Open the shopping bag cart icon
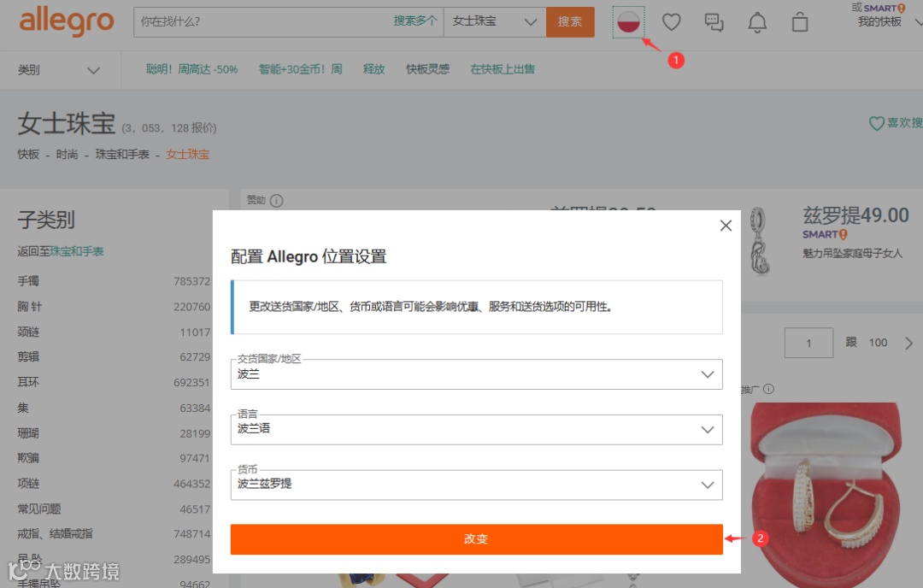Image resolution: width=923 pixels, height=588 pixels. 799,22
